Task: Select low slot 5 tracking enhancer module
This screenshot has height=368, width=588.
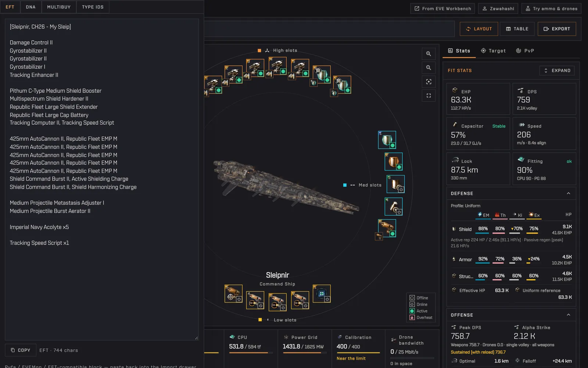Action: click(233, 294)
